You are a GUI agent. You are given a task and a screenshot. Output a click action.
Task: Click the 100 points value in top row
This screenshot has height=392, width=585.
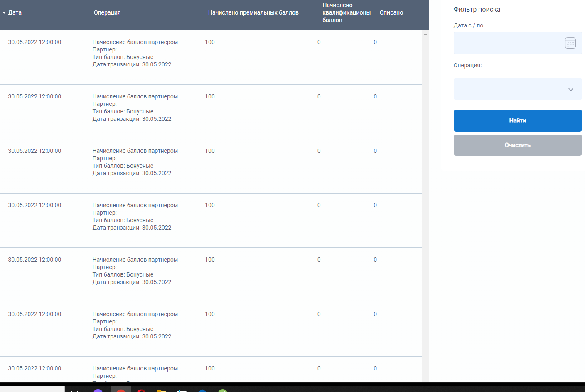(210, 42)
